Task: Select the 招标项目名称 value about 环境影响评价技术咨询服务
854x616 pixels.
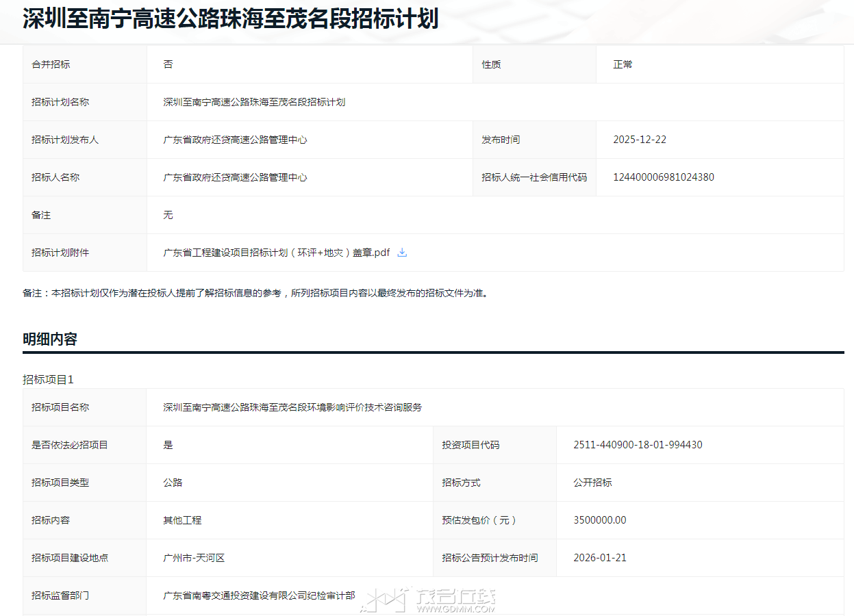Action: pyautogui.click(x=292, y=407)
